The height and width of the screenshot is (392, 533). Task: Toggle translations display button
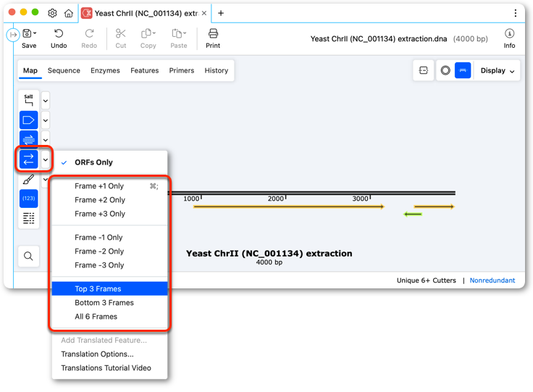coord(28,159)
